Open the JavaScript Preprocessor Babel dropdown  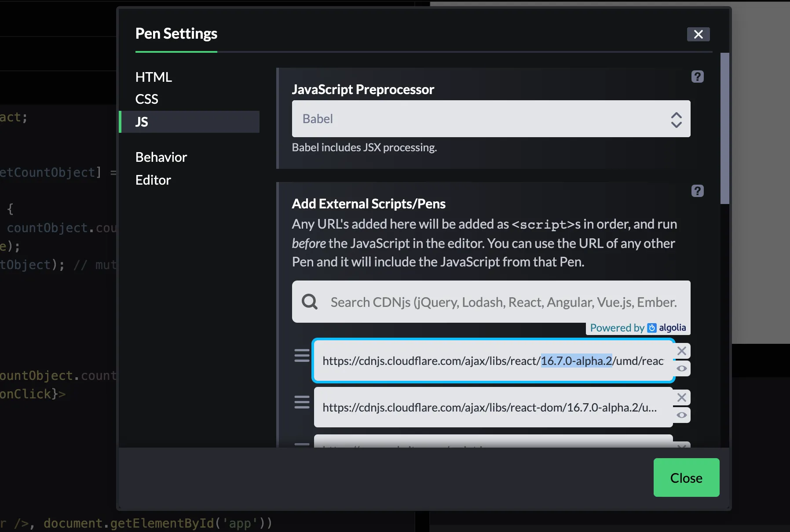491,119
